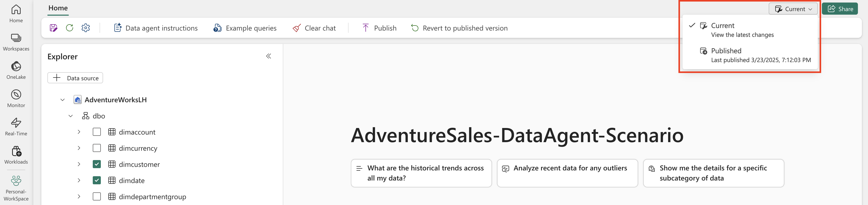
Task: Add a Data source in Explorer
Action: click(x=75, y=78)
